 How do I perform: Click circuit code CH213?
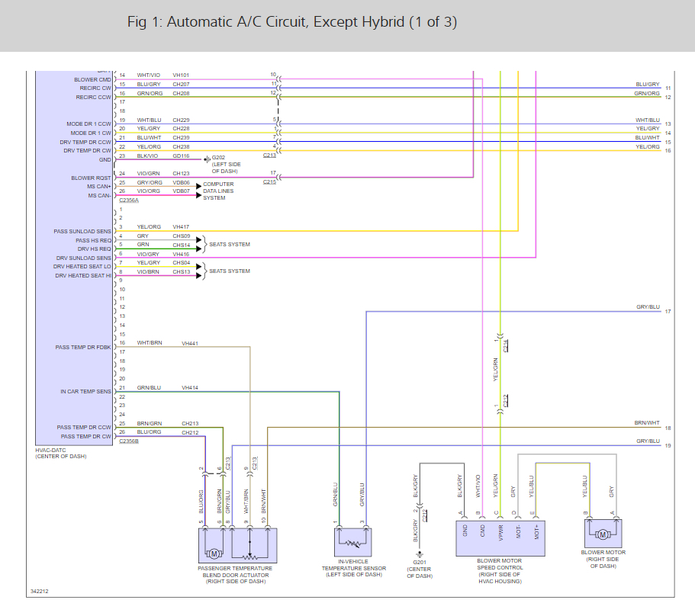point(190,423)
